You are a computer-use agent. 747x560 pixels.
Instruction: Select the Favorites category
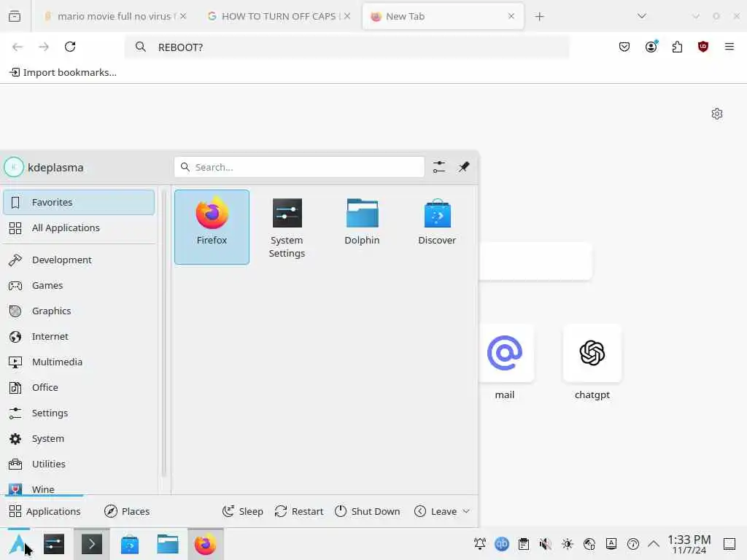(79, 203)
